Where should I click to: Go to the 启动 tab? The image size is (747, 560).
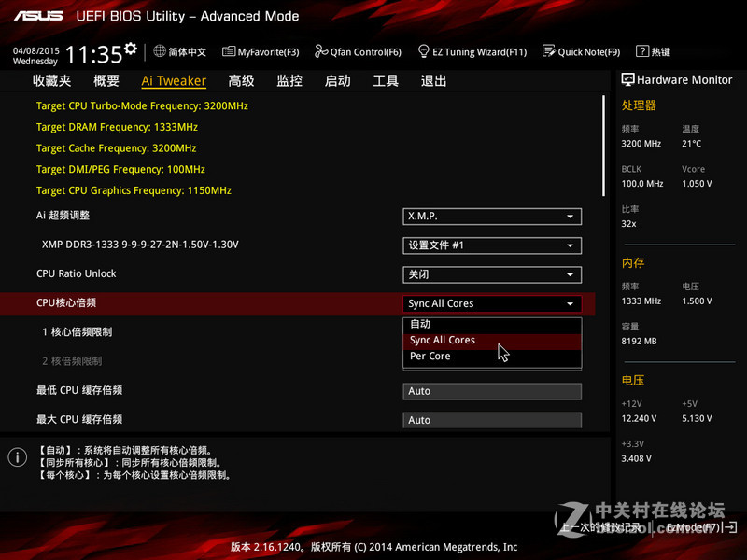pyautogui.click(x=337, y=80)
